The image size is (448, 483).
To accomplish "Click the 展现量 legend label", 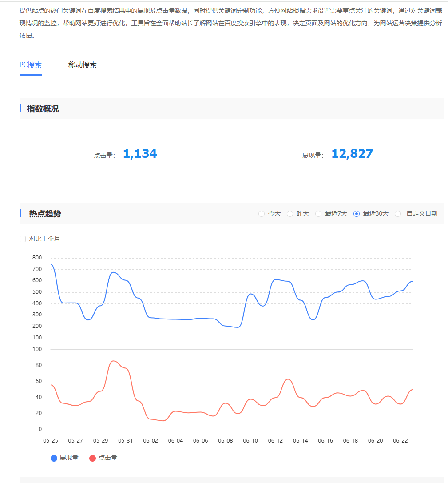I will 69,458.
